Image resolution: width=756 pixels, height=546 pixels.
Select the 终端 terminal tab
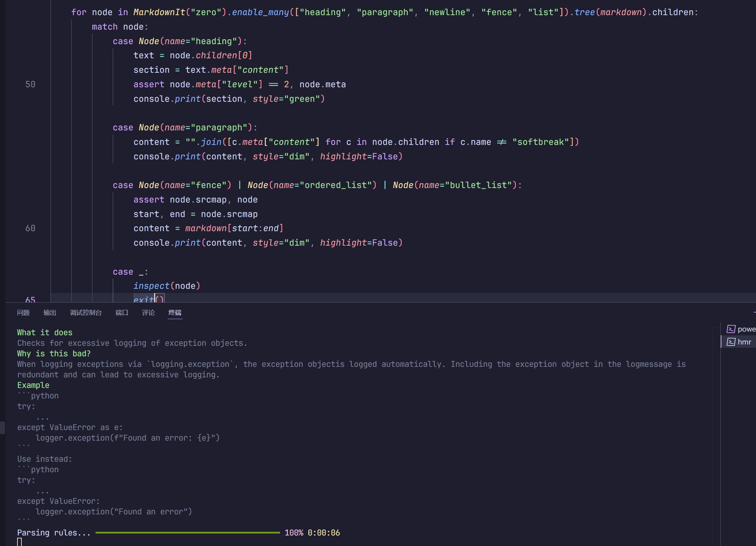(175, 312)
